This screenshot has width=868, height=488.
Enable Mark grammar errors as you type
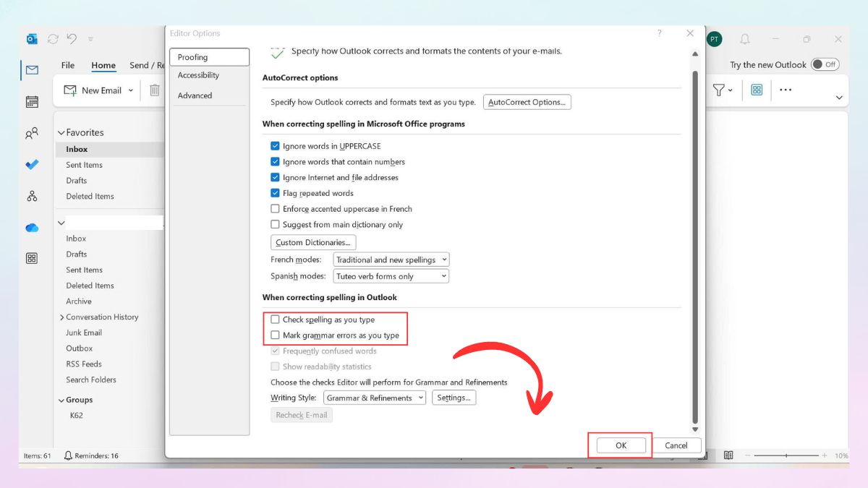tap(275, 335)
